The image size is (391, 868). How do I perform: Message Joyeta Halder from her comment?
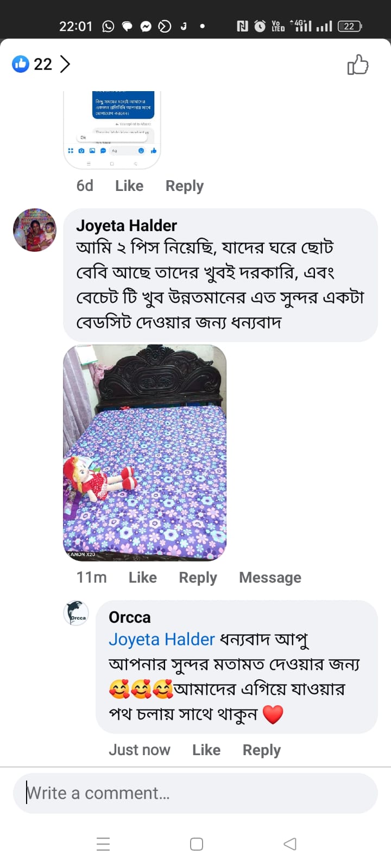(270, 578)
